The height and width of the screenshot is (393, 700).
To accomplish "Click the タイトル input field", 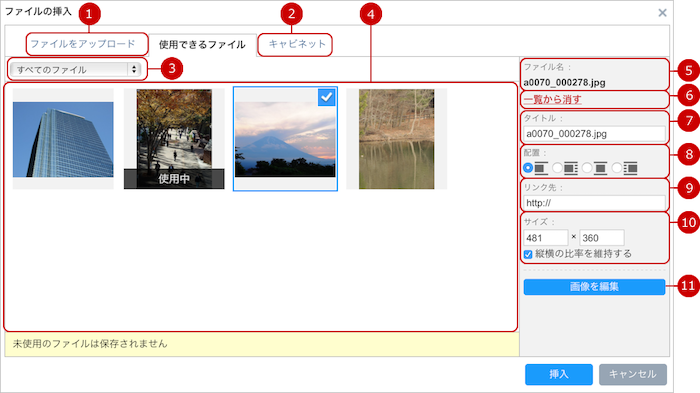I will 594,134.
